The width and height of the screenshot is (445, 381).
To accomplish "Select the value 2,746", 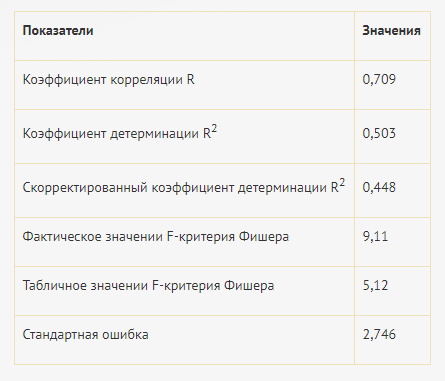I will (x=379, y=334).
